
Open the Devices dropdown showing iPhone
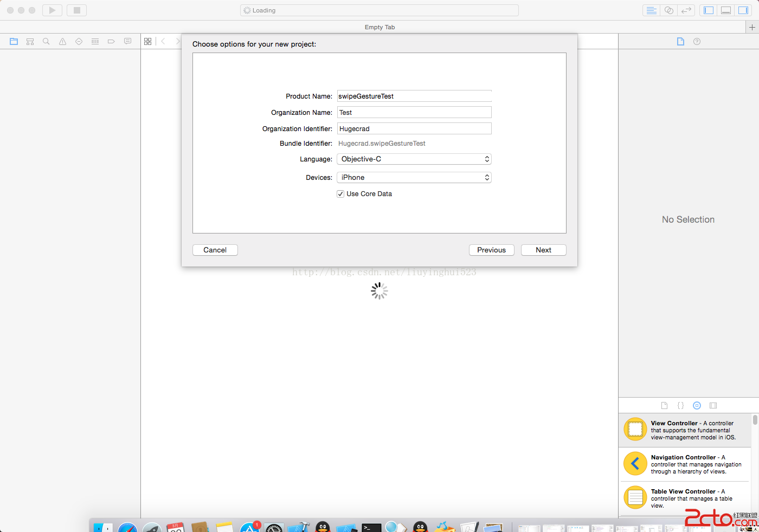tap(414, 177)
